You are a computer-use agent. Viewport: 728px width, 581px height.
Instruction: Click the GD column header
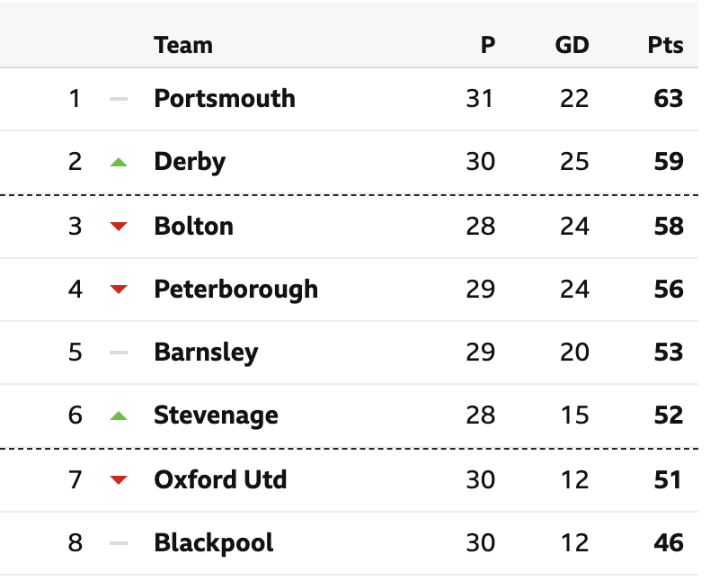point(572,45)
